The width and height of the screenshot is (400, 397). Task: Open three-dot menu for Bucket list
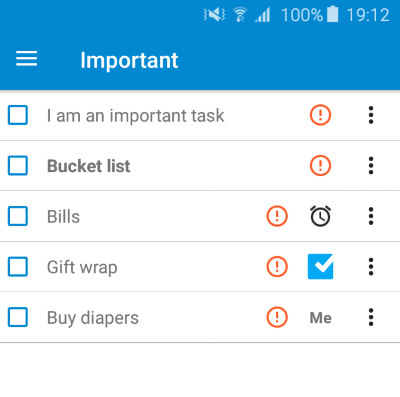pyautogui.click(x=371, y=165)
